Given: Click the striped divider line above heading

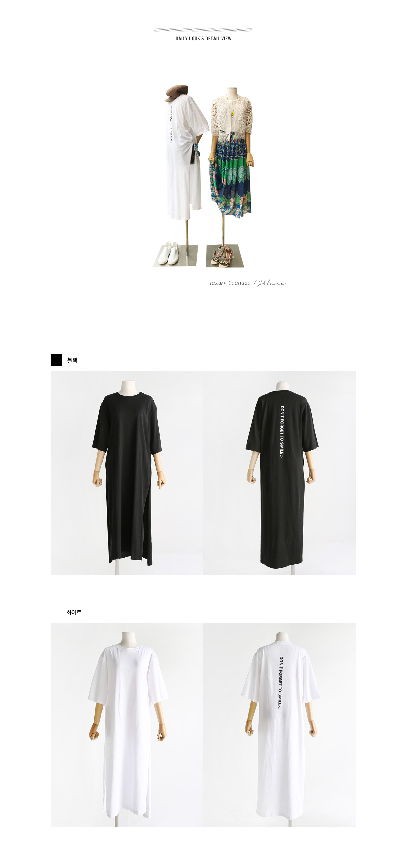Looking at the screenshot, I should tap(203, 30).
